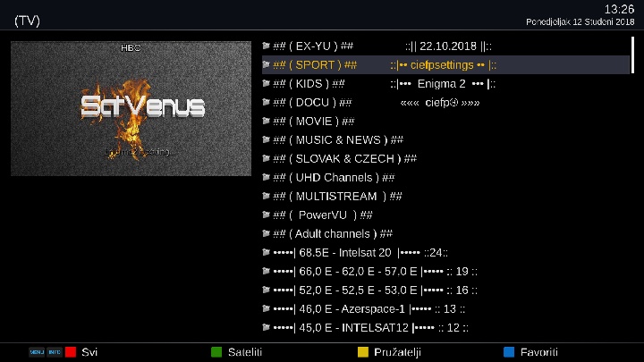The height and width of the screenshot is (362, 644).
Task: Open the ## ( SLOVAK & CZECH ) ## bouquet
Action: [445, 159]
